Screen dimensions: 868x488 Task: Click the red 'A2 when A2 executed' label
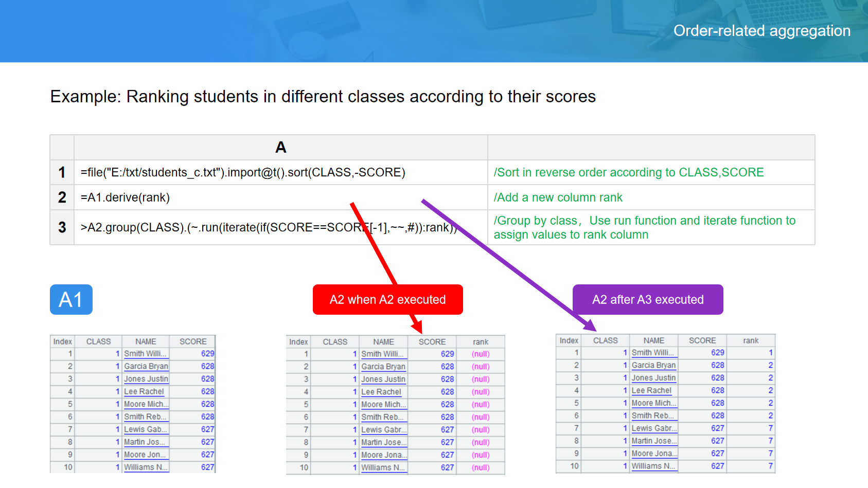387,299
